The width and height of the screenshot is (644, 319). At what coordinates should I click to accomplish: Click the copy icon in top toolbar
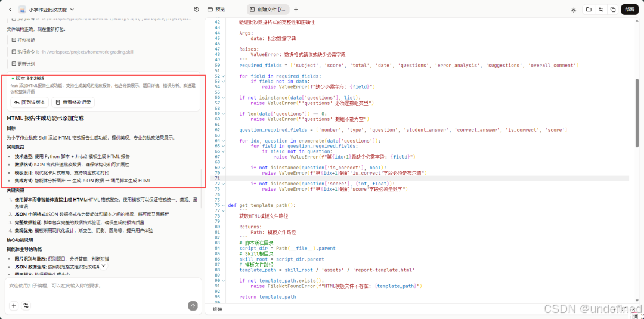click(613, 10)
